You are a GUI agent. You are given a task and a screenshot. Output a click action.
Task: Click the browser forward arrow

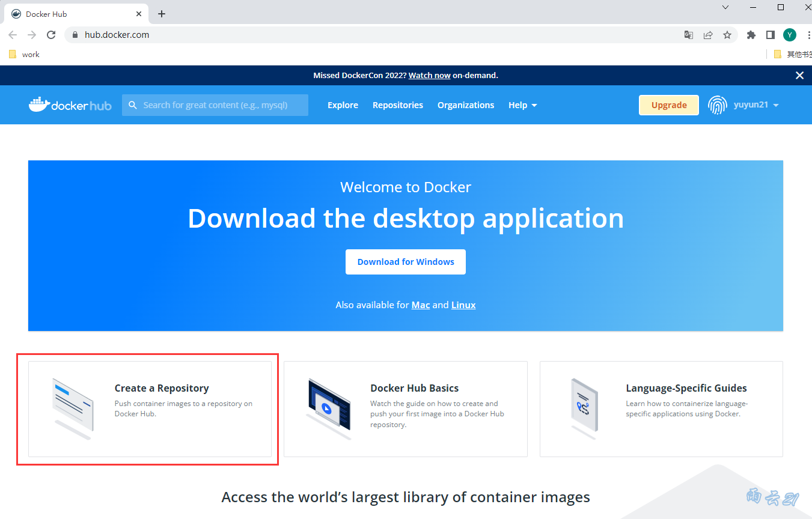32,35
